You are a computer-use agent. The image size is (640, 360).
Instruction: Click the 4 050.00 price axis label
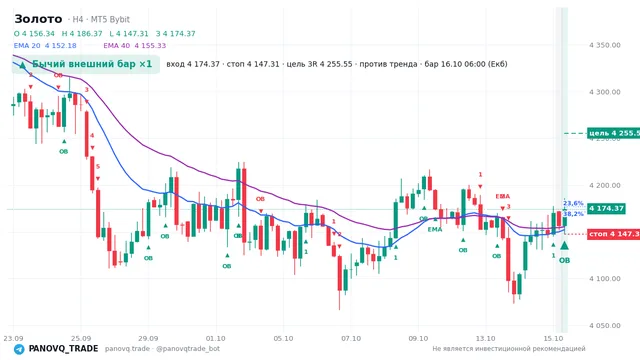(605, 326)
